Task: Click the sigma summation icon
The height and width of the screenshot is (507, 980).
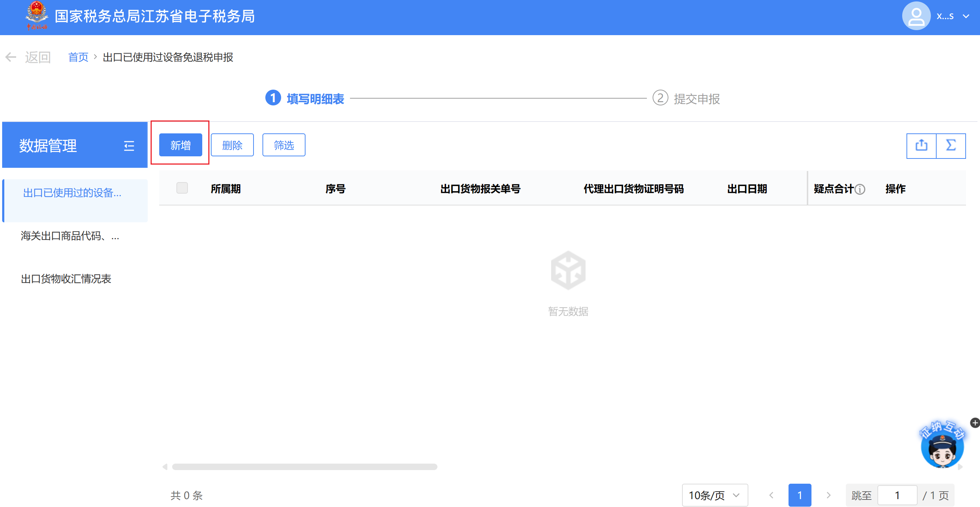Action: pos(950,145)
